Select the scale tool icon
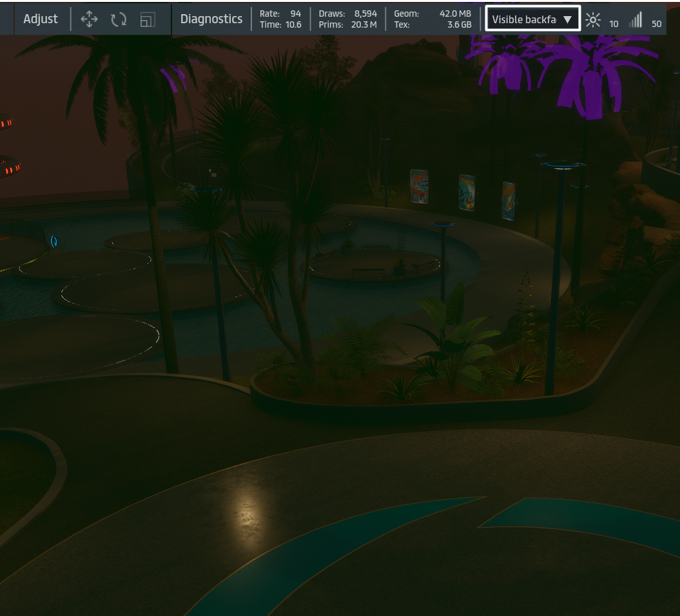 pyautogui.click(x=148, y=20)
